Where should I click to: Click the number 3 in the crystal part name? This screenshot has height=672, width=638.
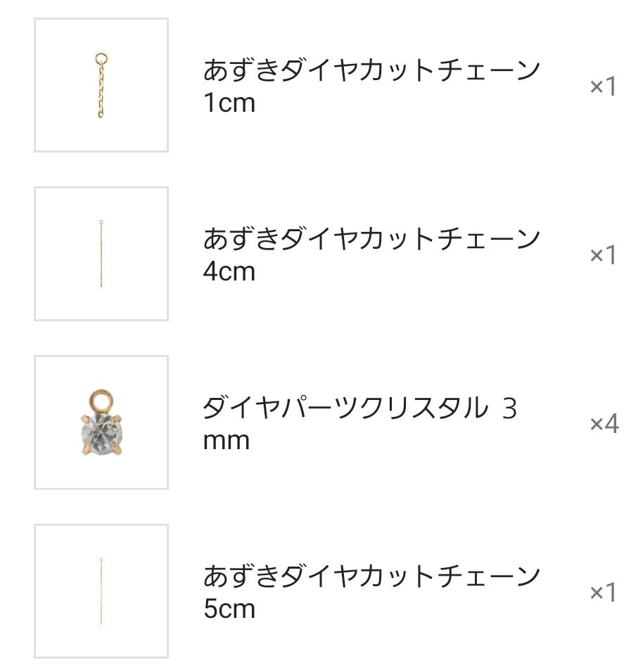pyautogui.click(x=510, y=408)
